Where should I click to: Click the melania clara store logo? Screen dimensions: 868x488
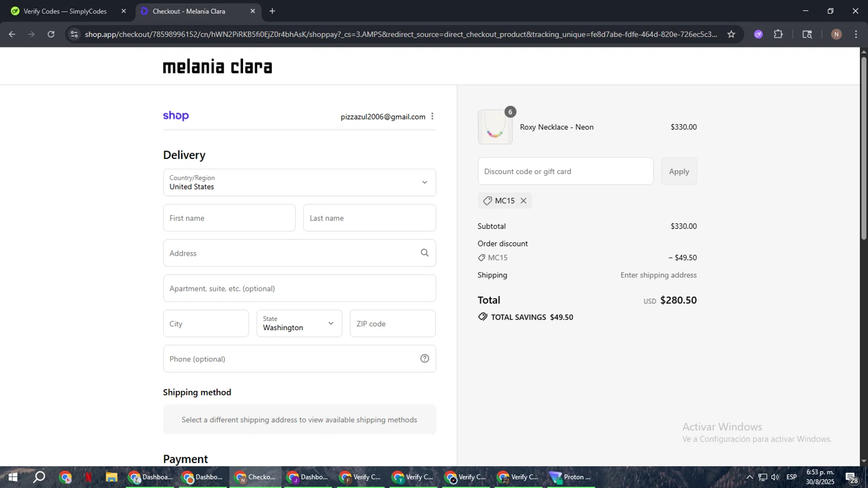218,66
